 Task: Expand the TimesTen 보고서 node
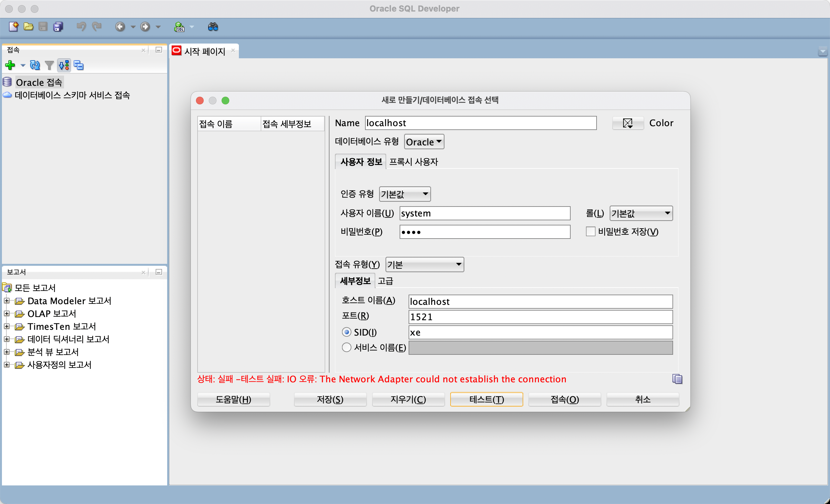[x=6, y=326]
